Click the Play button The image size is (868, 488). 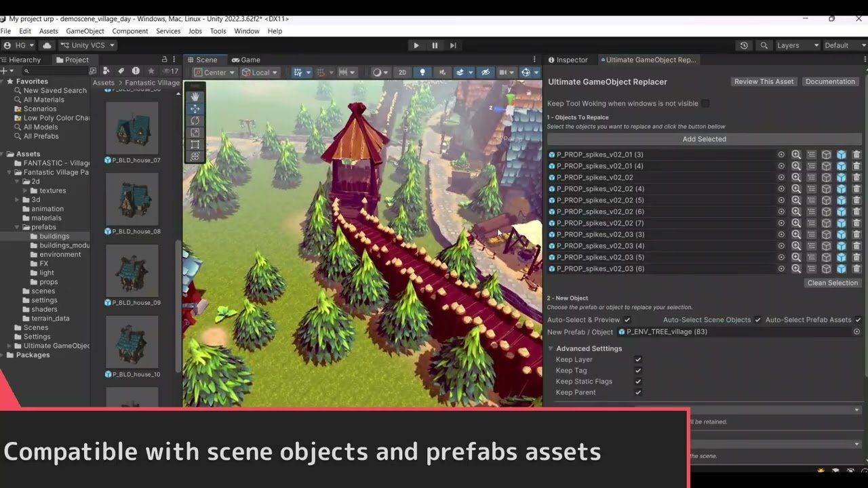point(416,45)
